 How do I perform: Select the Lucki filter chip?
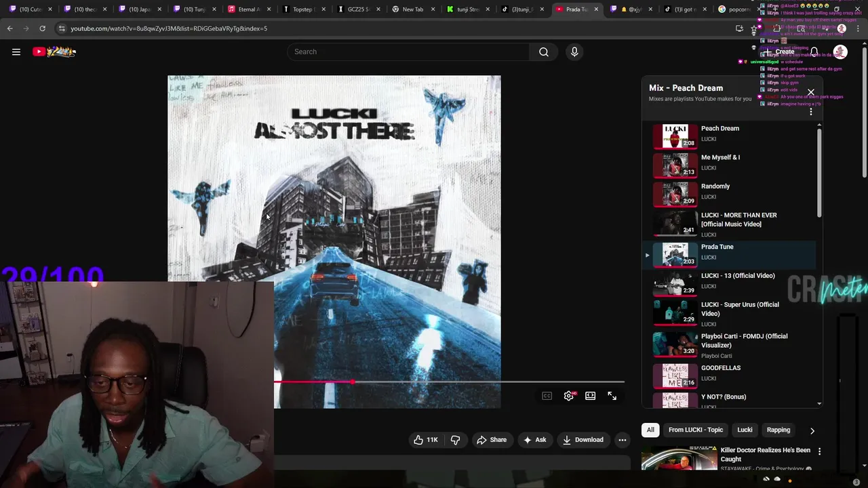(745, 430)
